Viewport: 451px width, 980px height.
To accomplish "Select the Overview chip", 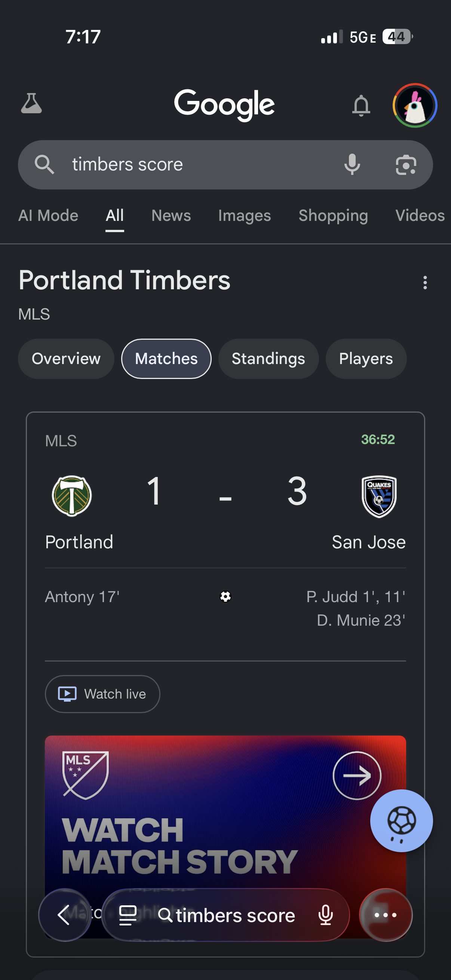I will tap(66, 359).
